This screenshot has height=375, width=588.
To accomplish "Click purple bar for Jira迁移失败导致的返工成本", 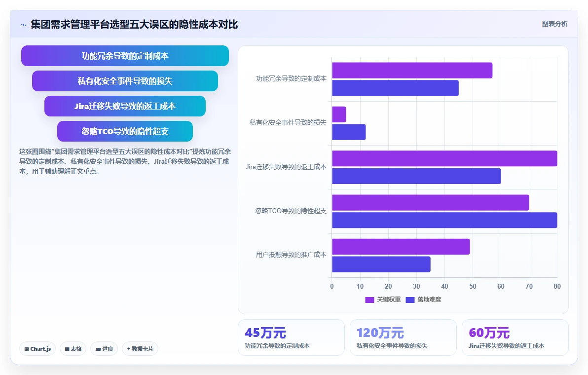I will pos(444,158).
